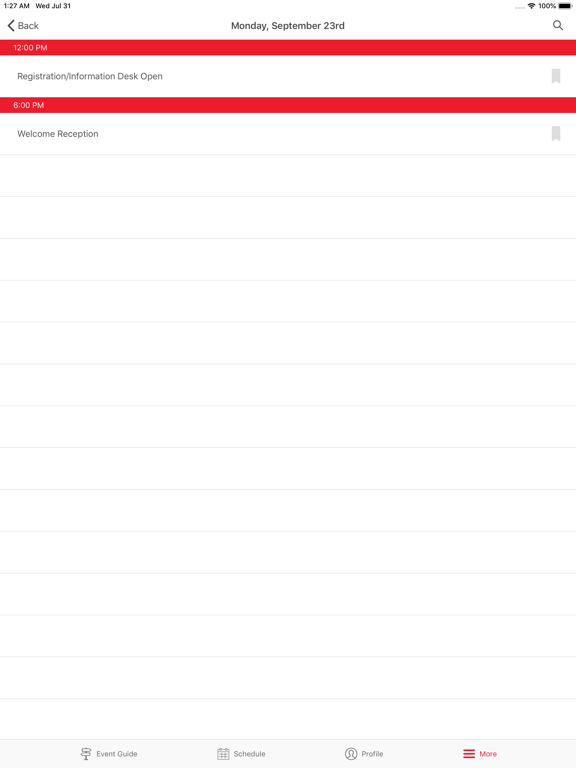
Task: Tap the Monday, September 23rd title
Action: pyautogui.click(x=288, y=25)
